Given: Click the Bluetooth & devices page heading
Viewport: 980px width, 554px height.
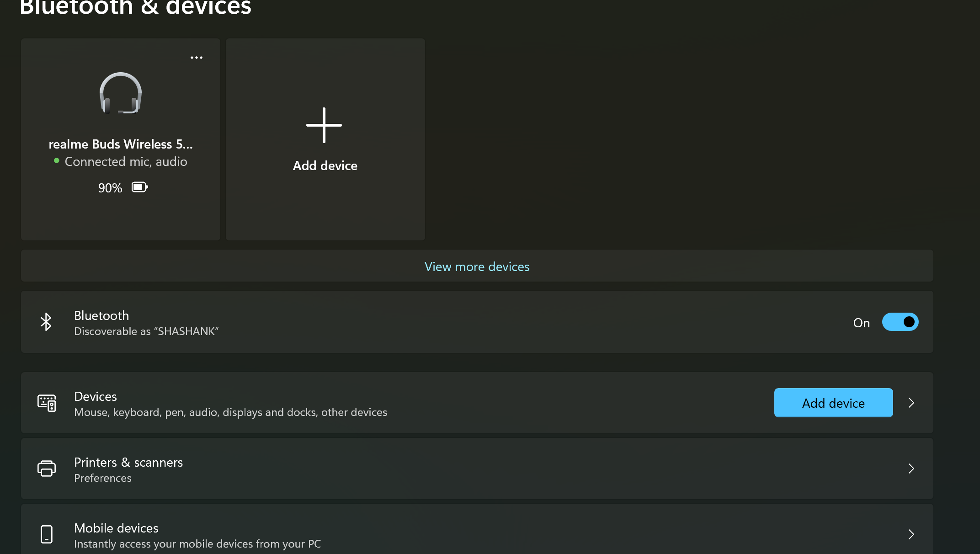Looking at the screenshot, I should (135, 7).
